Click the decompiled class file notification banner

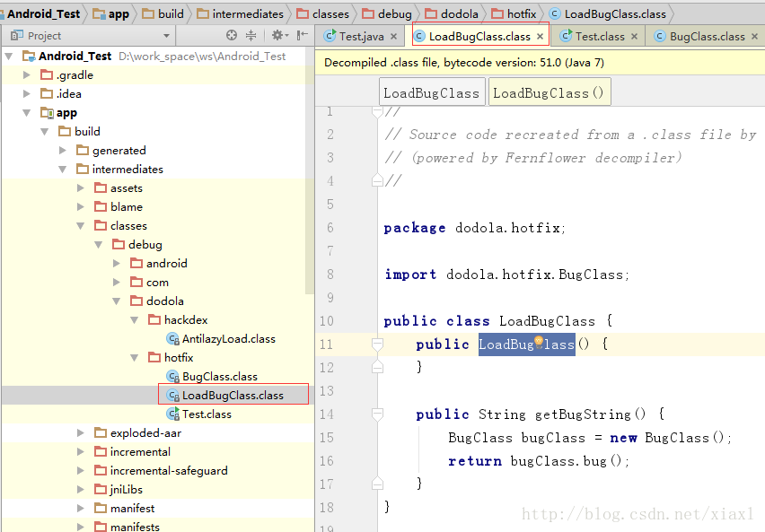tap(541, 63)
